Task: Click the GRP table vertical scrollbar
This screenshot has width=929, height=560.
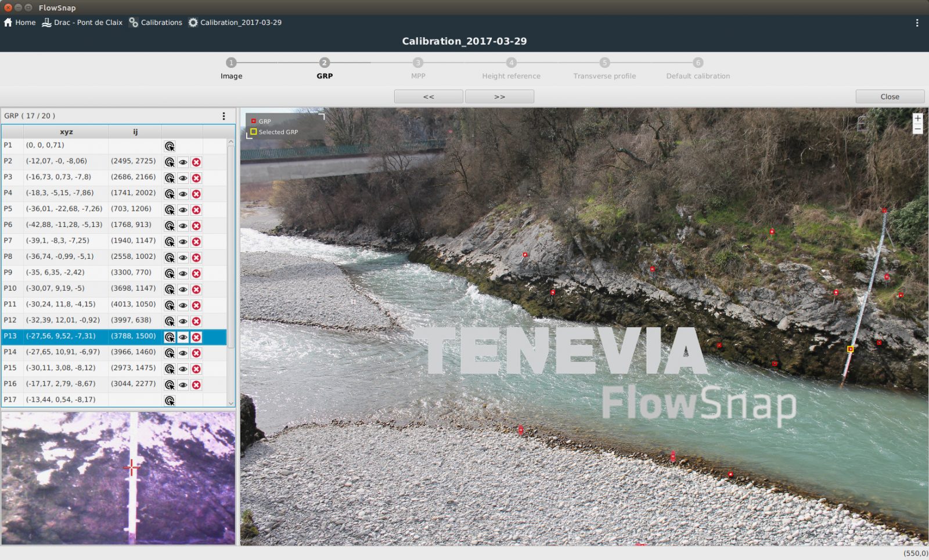Action: click(x=231, y=247)
